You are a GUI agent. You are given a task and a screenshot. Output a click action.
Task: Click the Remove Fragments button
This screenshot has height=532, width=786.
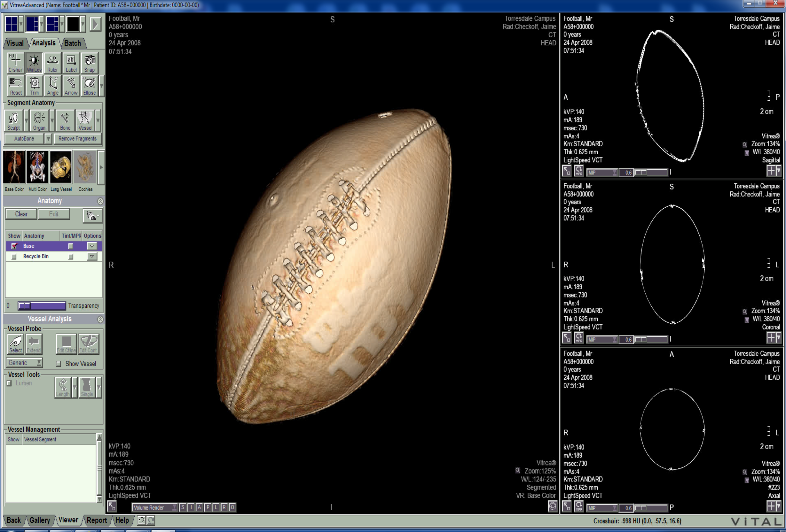tap(77, 139)
